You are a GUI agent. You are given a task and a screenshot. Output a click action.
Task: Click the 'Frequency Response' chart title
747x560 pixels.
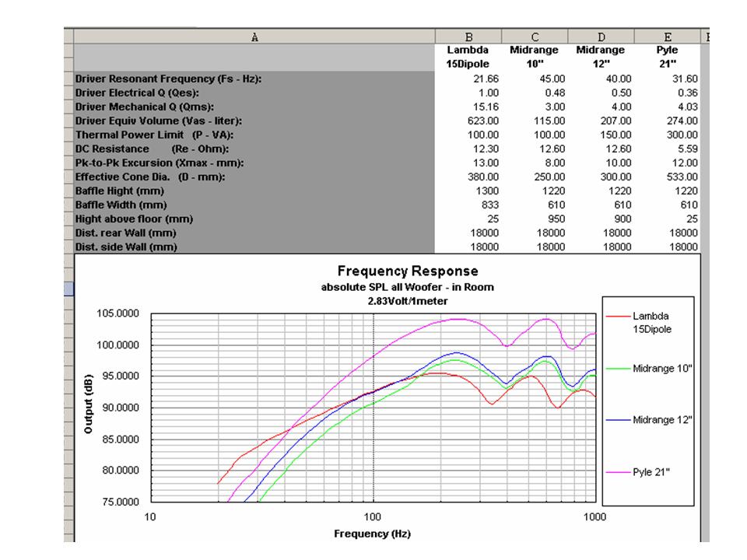click(408, 271)
